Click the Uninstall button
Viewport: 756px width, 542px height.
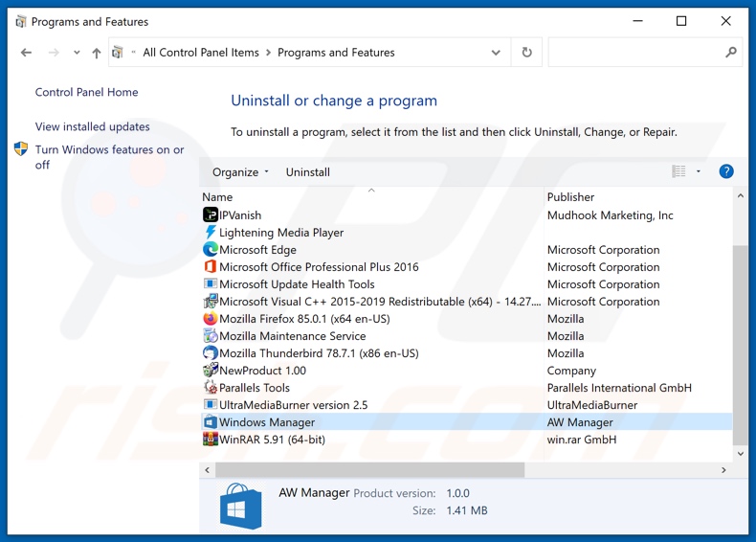(x=307, y=172)
